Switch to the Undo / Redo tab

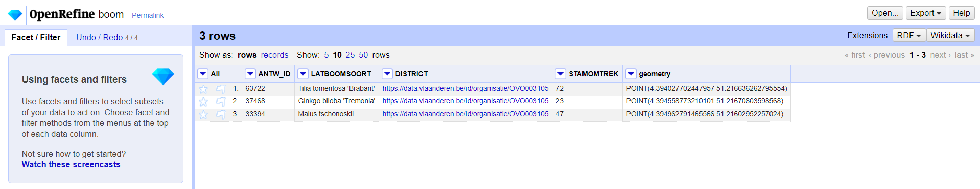(x=107, y=37)
